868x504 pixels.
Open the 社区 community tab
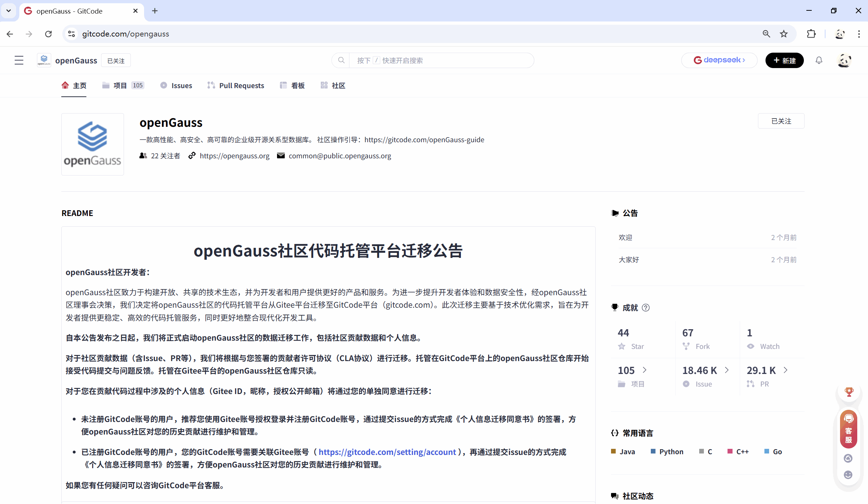click(x=337, y=85)
